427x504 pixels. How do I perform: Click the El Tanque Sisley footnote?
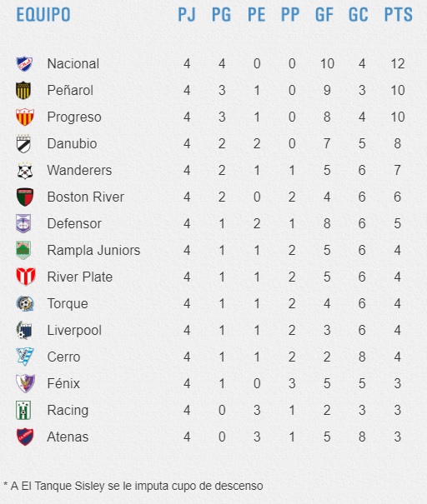133,486
